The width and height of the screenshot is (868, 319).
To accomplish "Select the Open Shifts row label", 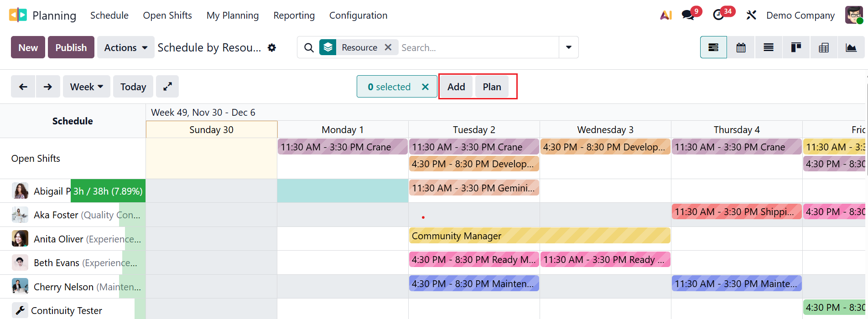I will point(36,158).
